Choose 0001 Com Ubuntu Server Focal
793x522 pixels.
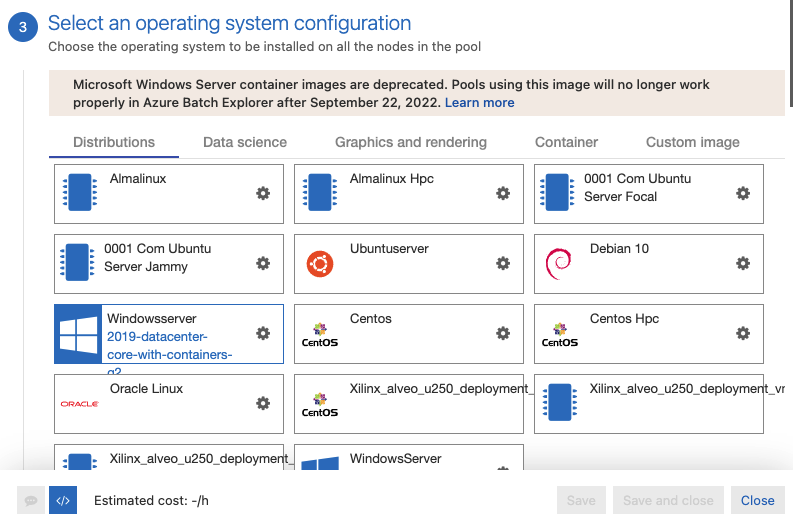[x=648, y=194]
